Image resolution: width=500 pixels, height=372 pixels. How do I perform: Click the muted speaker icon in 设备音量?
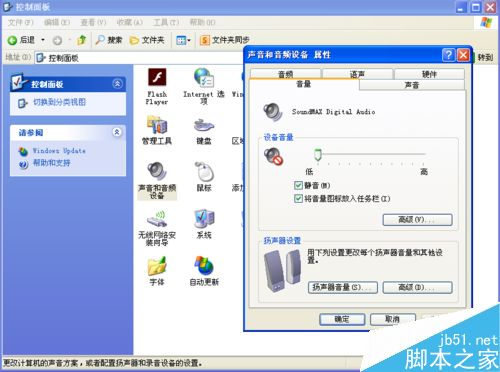(x=273, y=157)
